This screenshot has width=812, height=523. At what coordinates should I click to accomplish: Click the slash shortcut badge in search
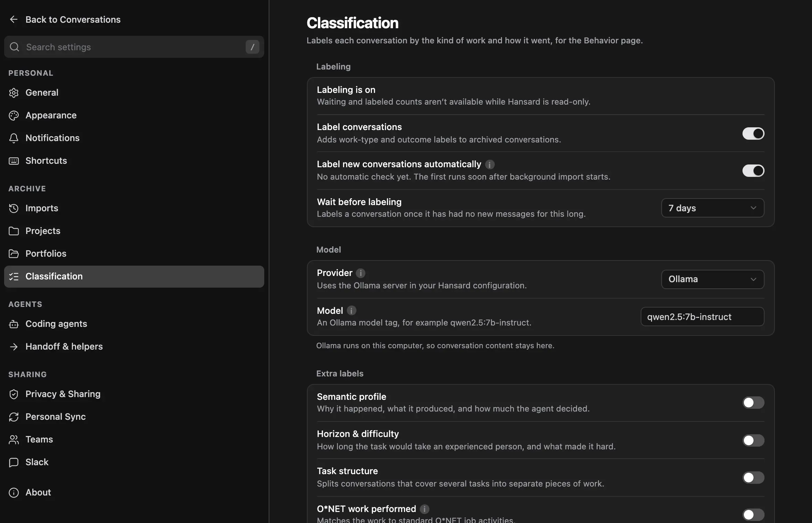(252, 47)
